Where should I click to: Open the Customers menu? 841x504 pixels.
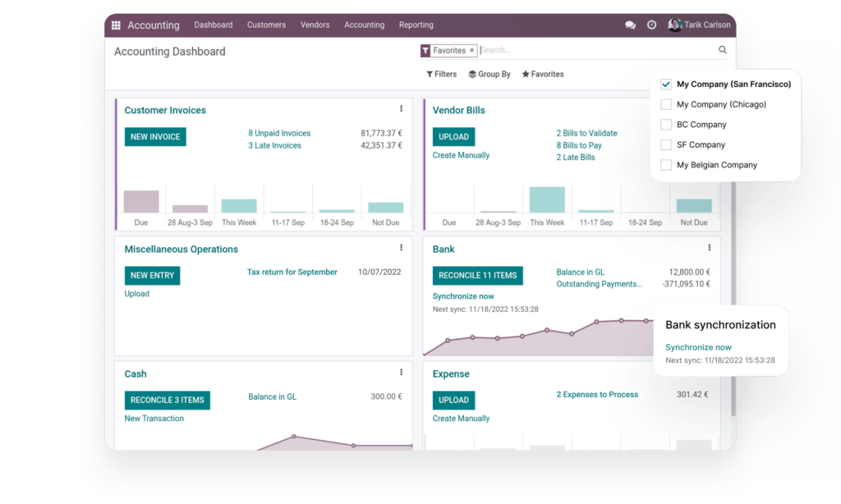tap(266, 25)
